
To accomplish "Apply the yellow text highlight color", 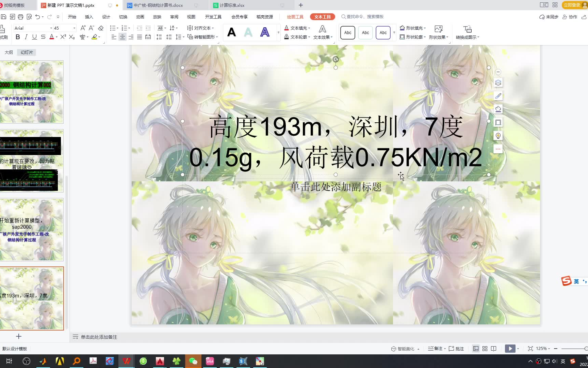I will tap(95, 37).
